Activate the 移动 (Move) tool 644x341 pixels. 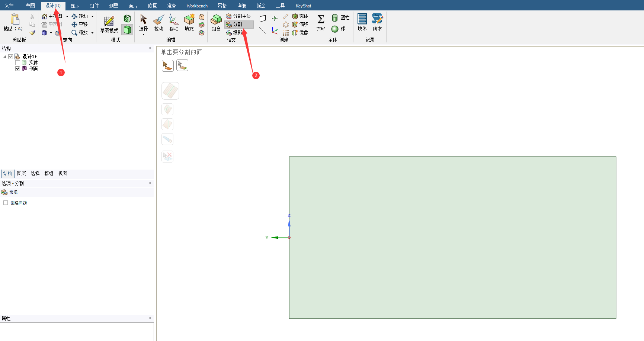pyautogui.click(x=174, y=22)
